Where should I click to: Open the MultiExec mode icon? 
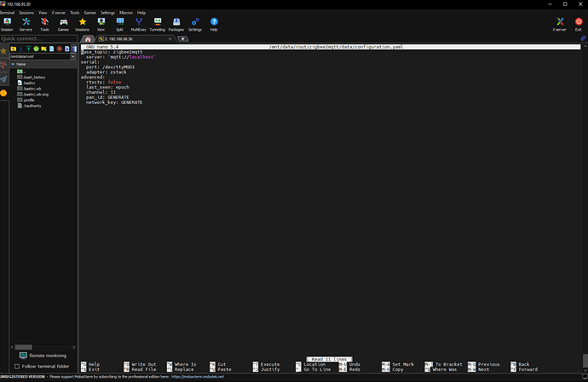pyautogui.click(x=138, y=25)
